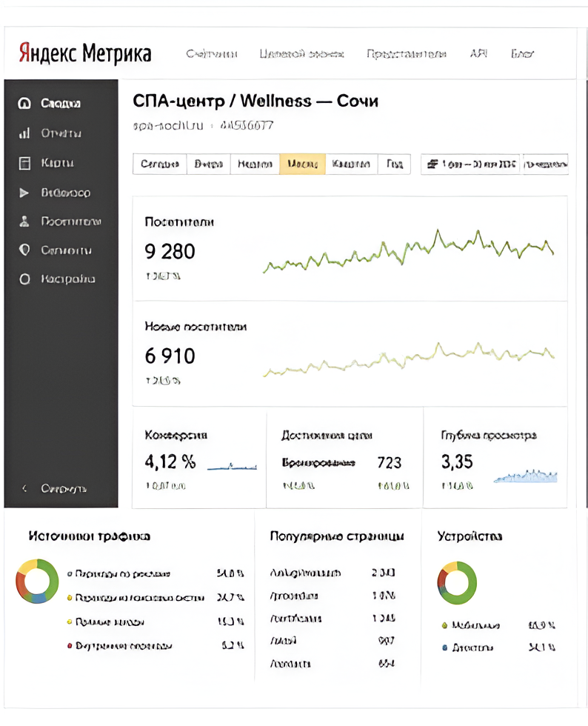Select the Неделя period tab

pyautogui.click(x=255, y=164)
